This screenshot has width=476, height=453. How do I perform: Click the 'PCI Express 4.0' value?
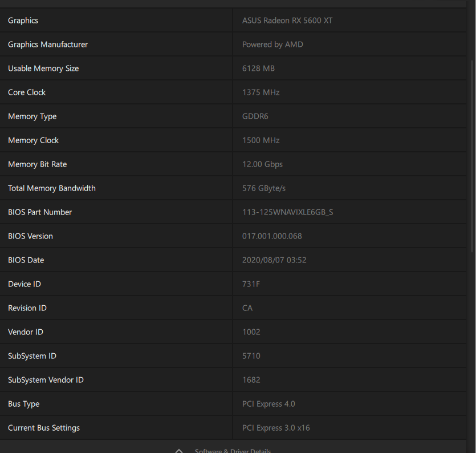point(268,404)
